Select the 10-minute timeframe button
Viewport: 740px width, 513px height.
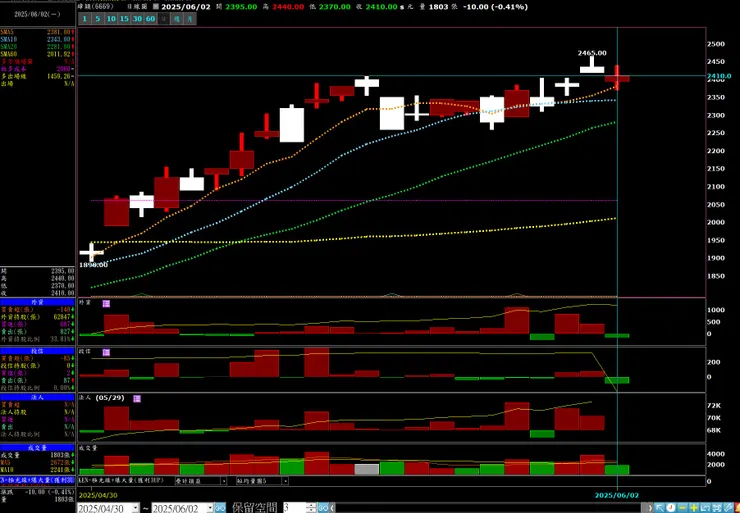point(111,18)
